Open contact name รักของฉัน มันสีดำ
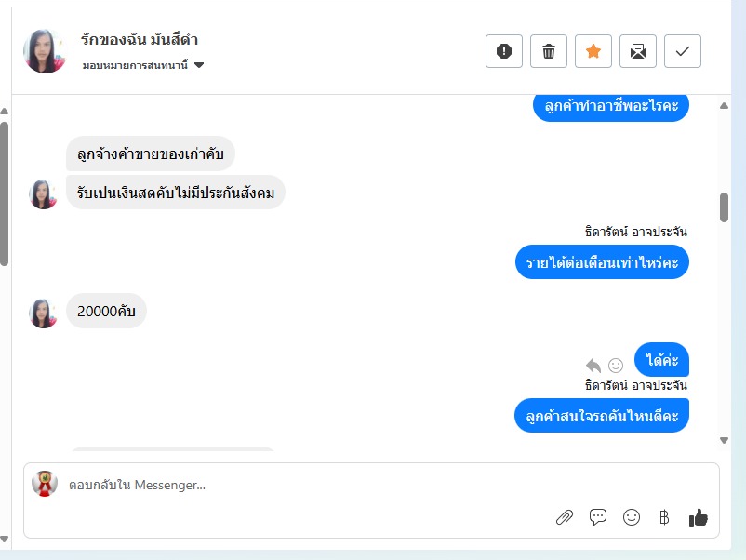This screenshot has width=746, height=560. point(140,39)
